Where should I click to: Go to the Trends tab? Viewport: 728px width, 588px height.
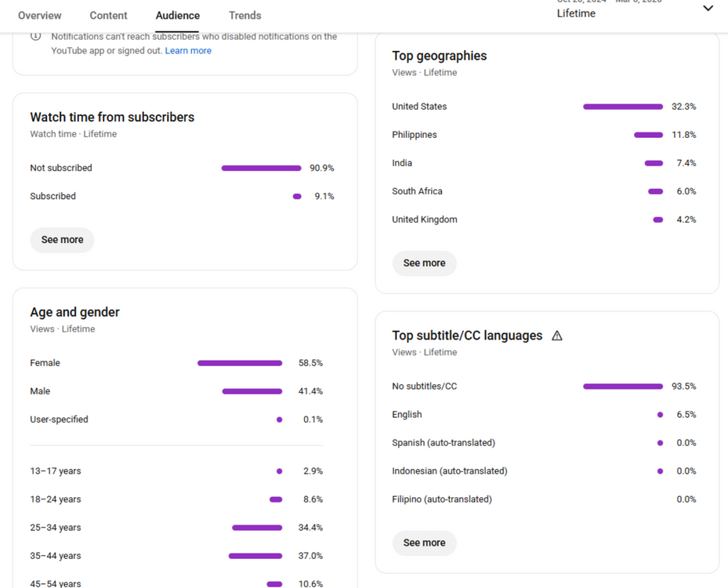pos(244,16)
